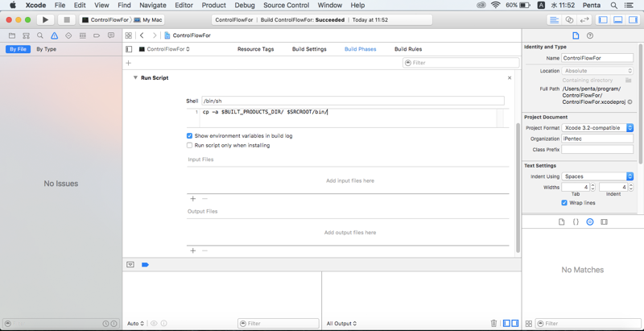Open the Project Format dropdown
644x331 pixels.
(597, 128)
